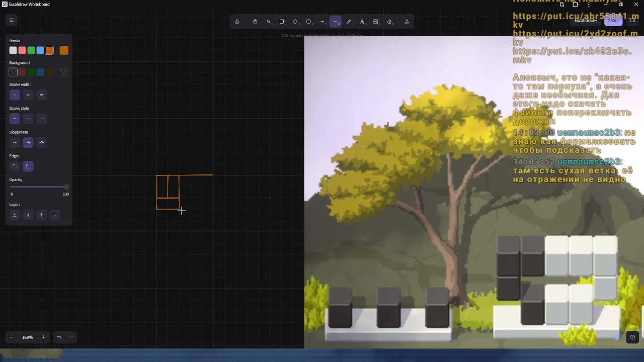
Task: Open the transparent background color picker
Action: click(64, 72)
